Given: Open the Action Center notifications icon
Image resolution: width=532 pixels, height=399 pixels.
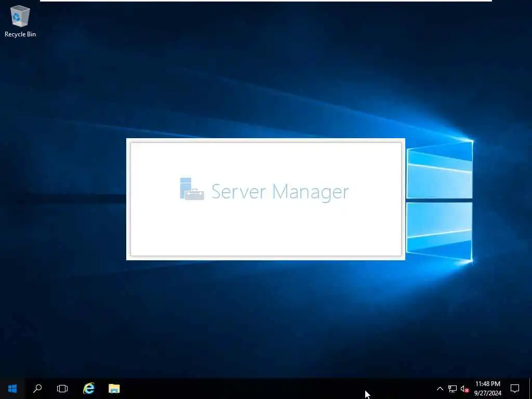Looking at the screenshot, I should click(515, 389).
